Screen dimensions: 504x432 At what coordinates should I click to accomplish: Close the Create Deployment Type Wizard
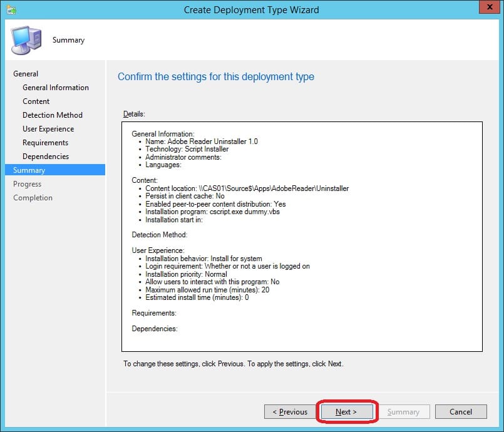point(490,7)
